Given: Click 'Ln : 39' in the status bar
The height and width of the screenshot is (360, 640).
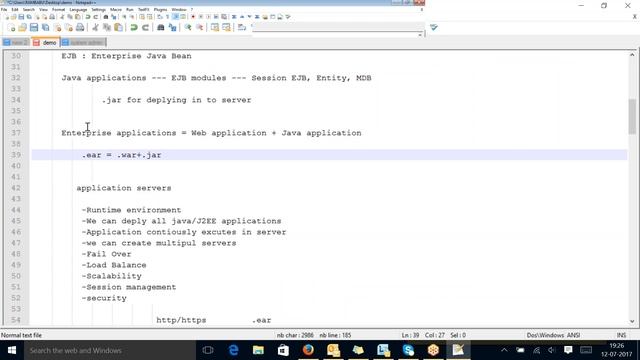Looking at the screenshot, I should pyautogui.click(x=410, y=335).
